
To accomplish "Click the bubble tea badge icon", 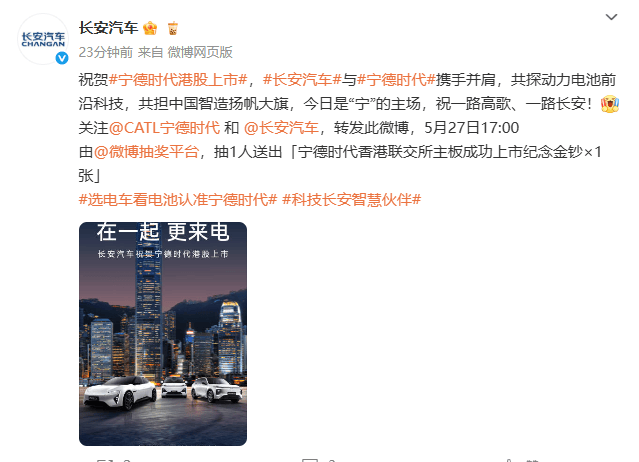I will point(173,28).
